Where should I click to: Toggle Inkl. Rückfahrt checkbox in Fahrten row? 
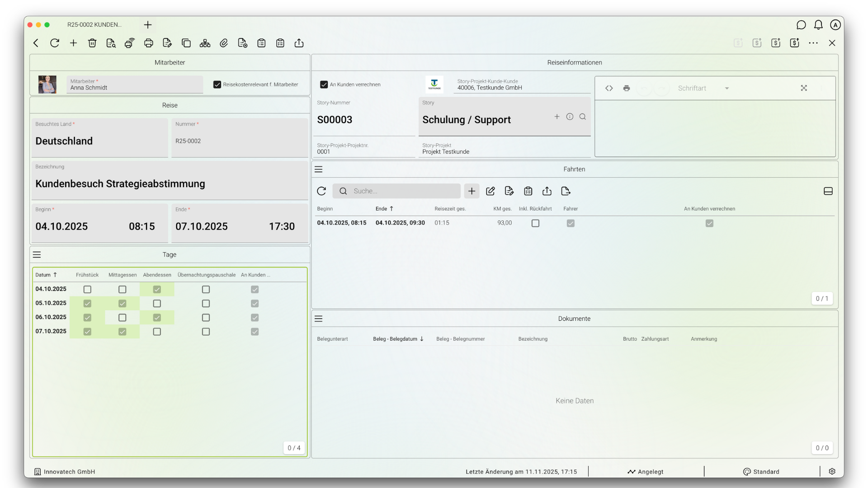tap(535, 223)
